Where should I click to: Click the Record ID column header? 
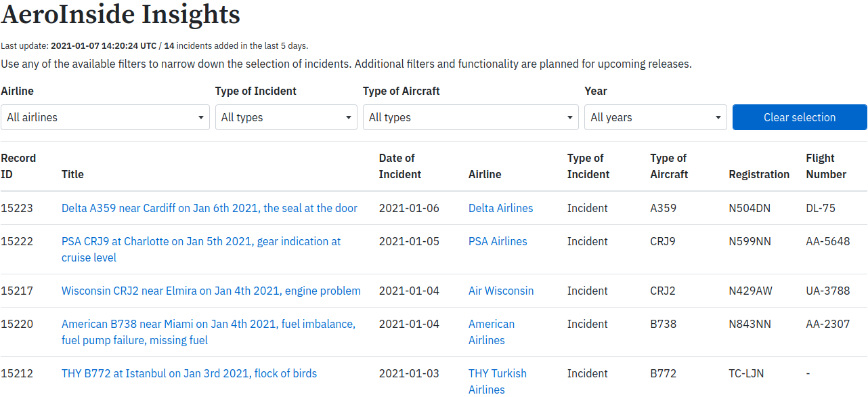point(18,166)
